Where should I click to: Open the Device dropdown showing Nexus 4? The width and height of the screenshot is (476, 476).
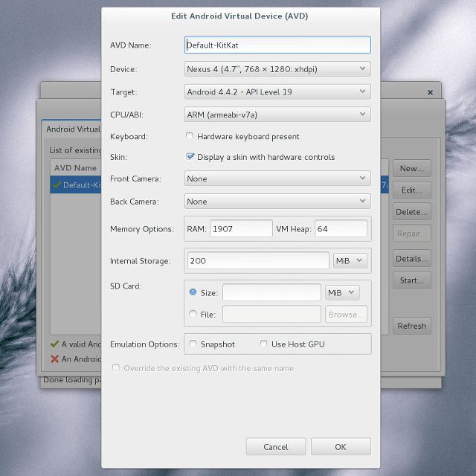277,69
